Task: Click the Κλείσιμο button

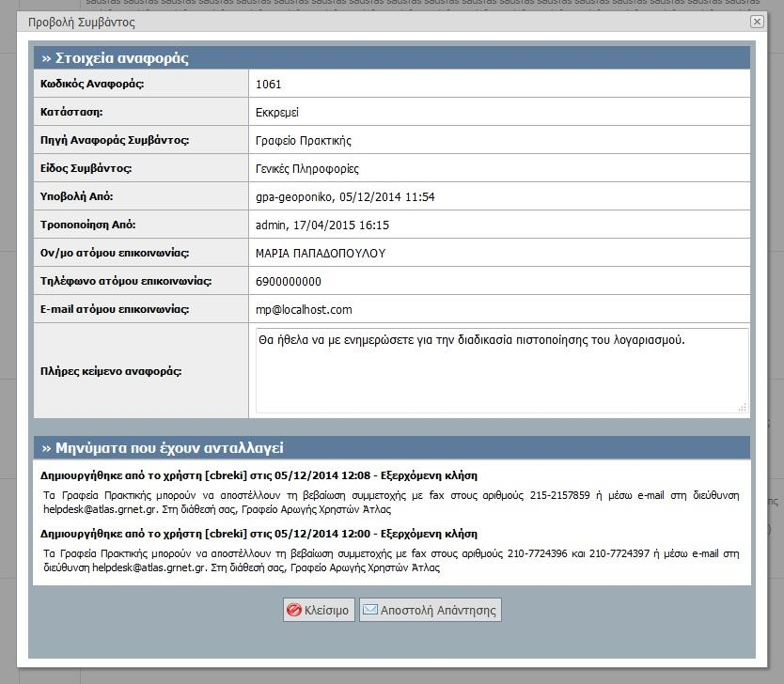Action: point(319,610)
